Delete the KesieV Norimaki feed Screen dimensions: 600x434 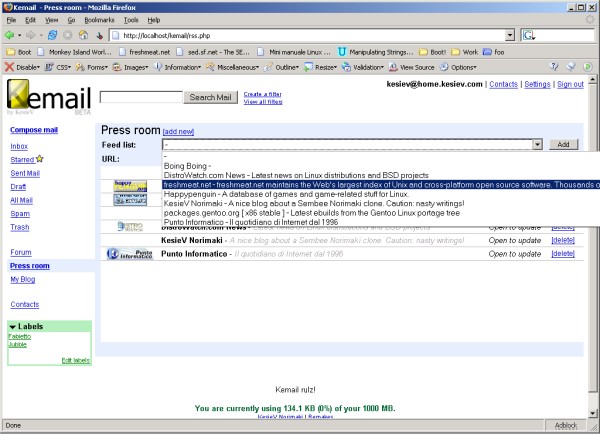point(563,240)
